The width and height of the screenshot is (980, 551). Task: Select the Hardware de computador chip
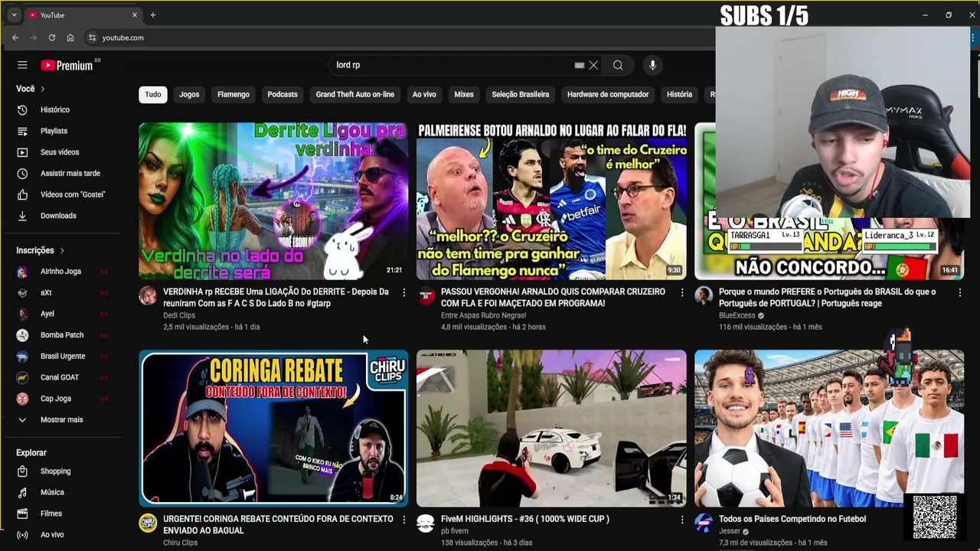[608, 94]
